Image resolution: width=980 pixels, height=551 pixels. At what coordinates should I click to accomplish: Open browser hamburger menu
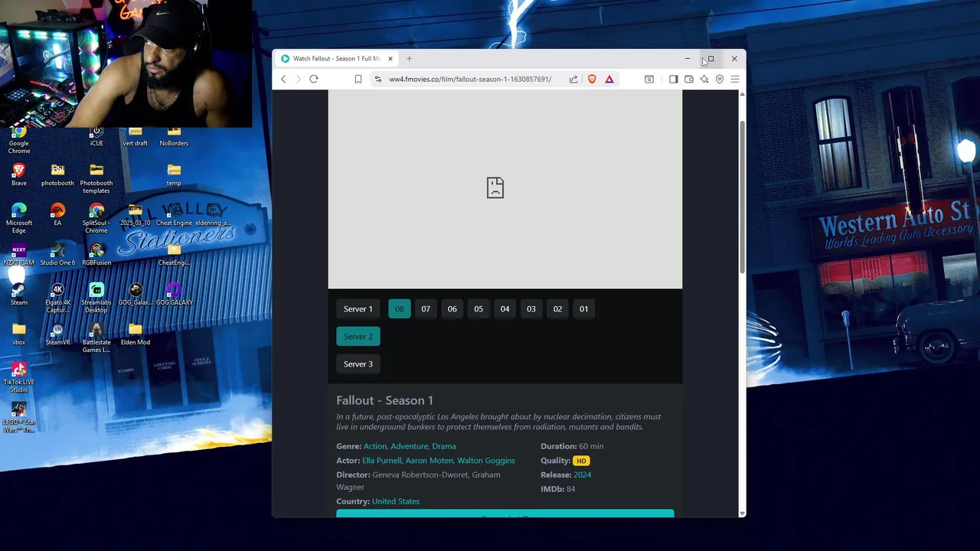[735, 79]
